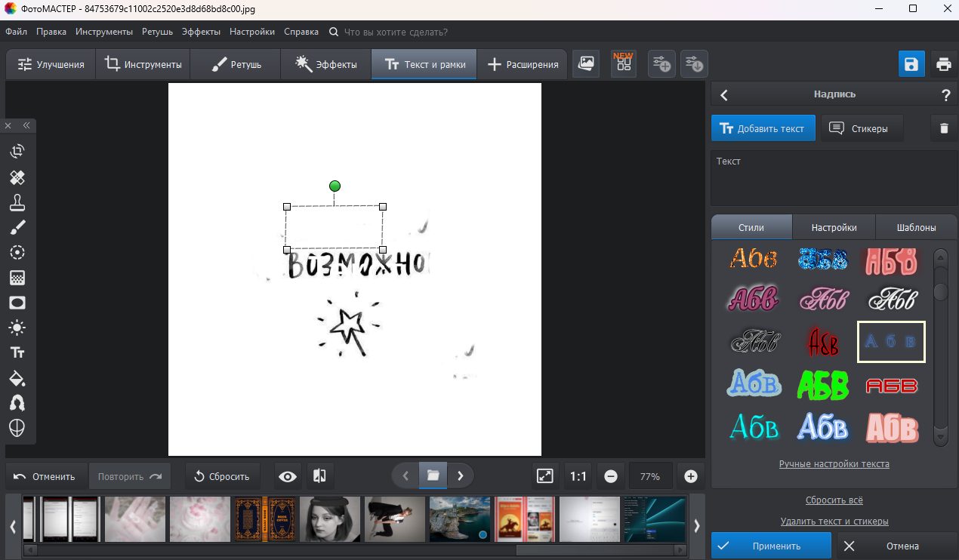The image size is (959, 560).
Task: Open the Эффекты tab
Action: point(326,64)
